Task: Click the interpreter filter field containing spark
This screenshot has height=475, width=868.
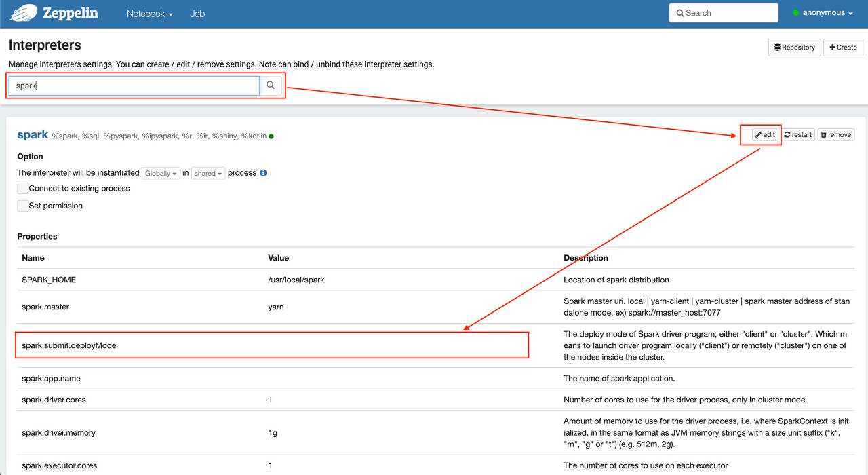Action: [x=134, y=85]
